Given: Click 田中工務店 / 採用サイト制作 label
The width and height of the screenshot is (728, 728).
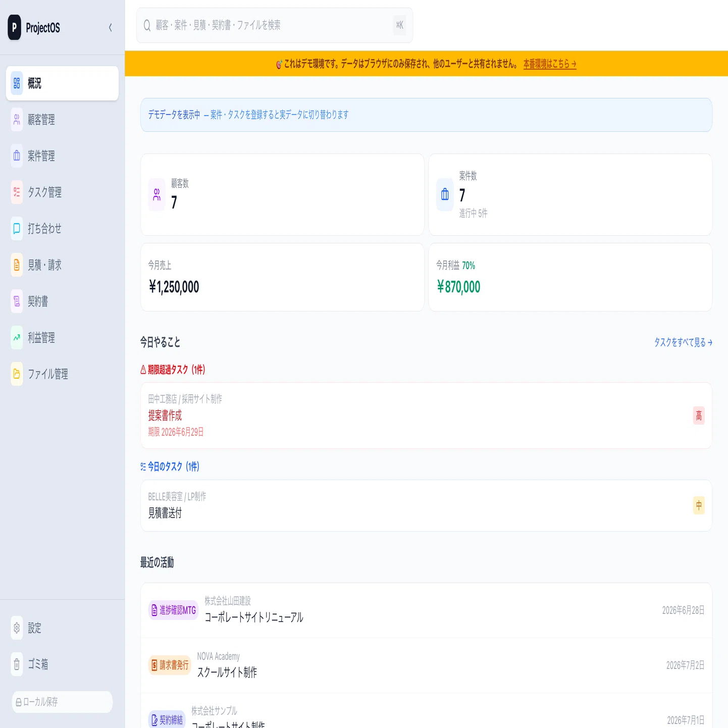Looking at the screenshot, I should click(185, 399).
